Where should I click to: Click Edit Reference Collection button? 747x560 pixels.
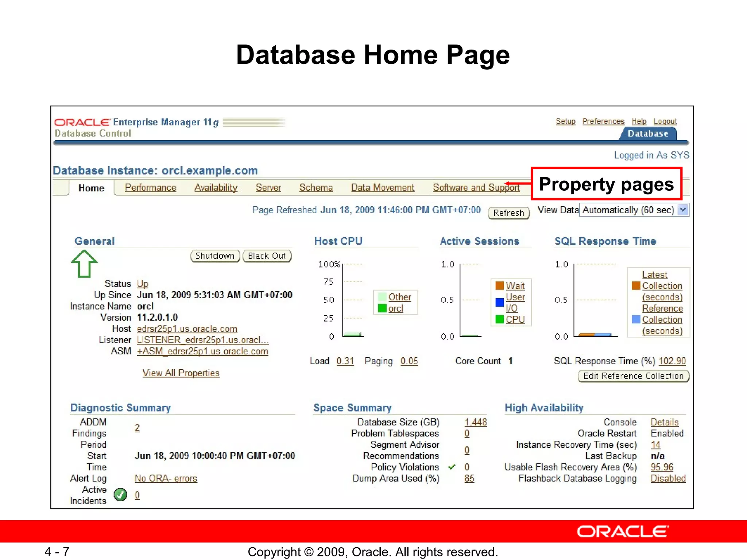[633, 376]
